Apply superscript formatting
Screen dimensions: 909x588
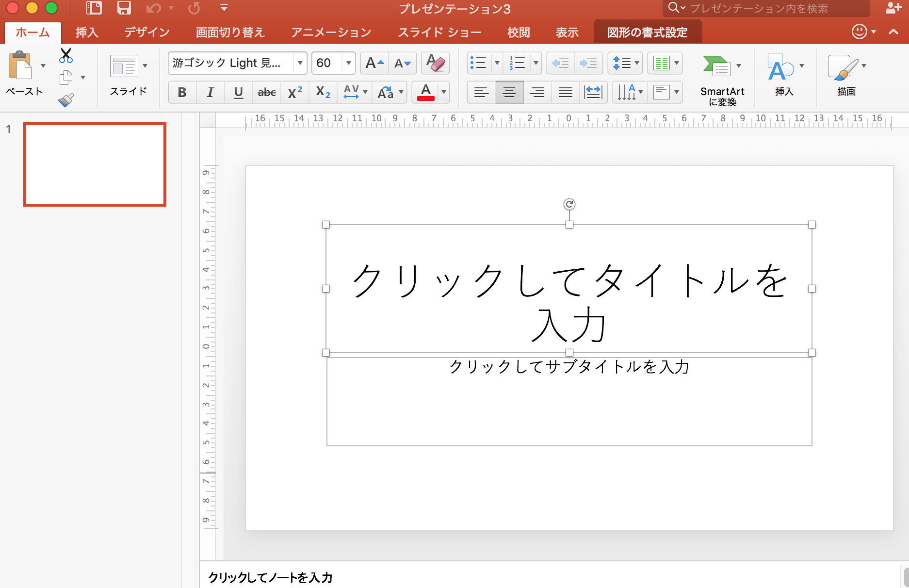[x=294, y=92]
